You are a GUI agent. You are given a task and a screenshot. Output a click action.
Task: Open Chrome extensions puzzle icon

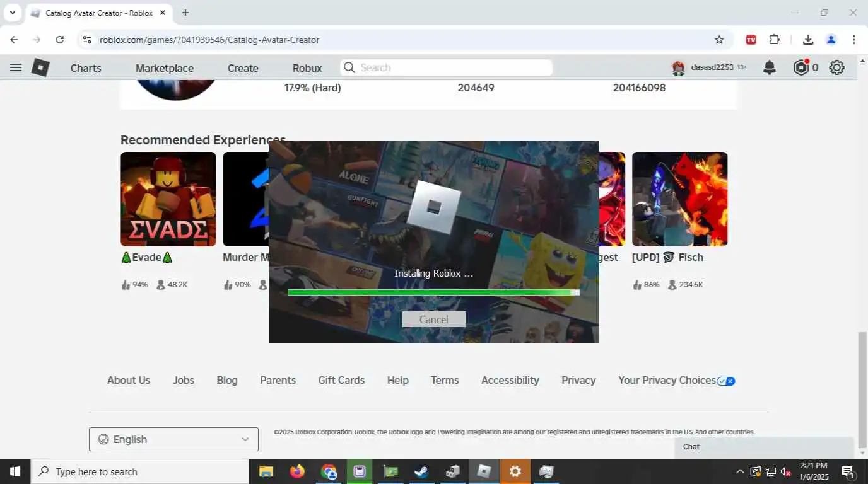(775, 40)
